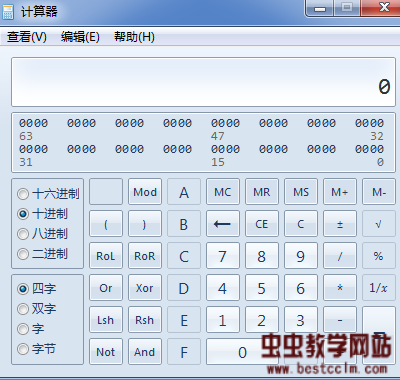Click the Xor bitwise button

click(x=145, y=288)
